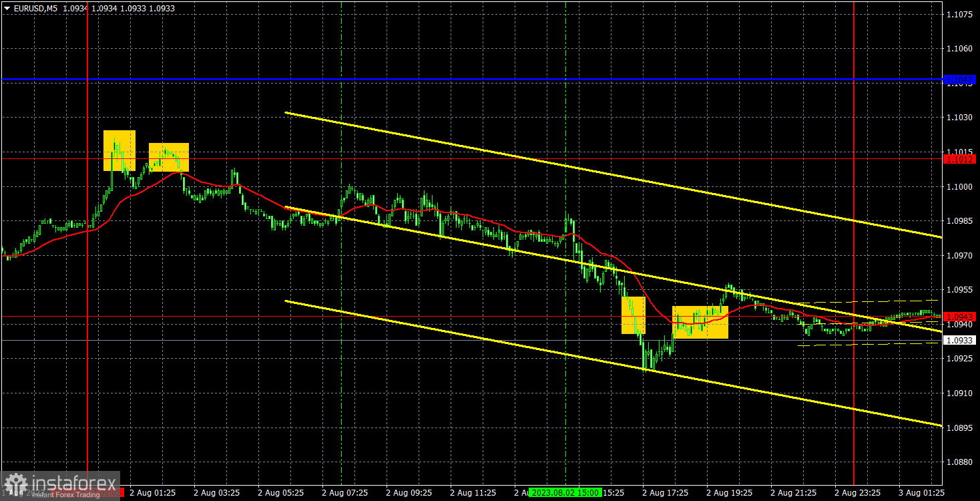The image size is (980, 501).
Task: Click the 2 Aug 11:25 time label
Action: click(x=473, y=492)
